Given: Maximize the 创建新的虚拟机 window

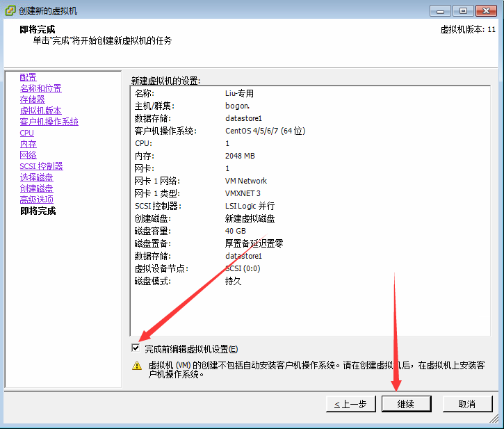Looking at the screenshot, I should pyautogui.click(x=463, y=11).
